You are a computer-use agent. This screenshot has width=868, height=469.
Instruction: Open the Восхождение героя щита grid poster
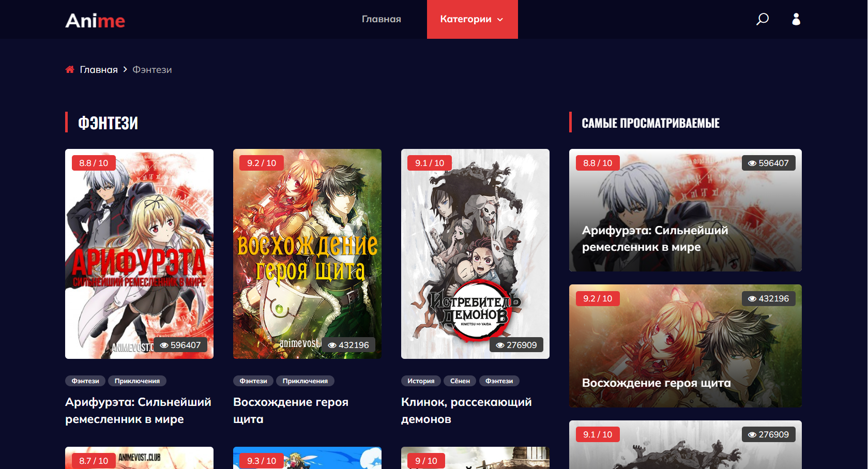pos(307,254)
